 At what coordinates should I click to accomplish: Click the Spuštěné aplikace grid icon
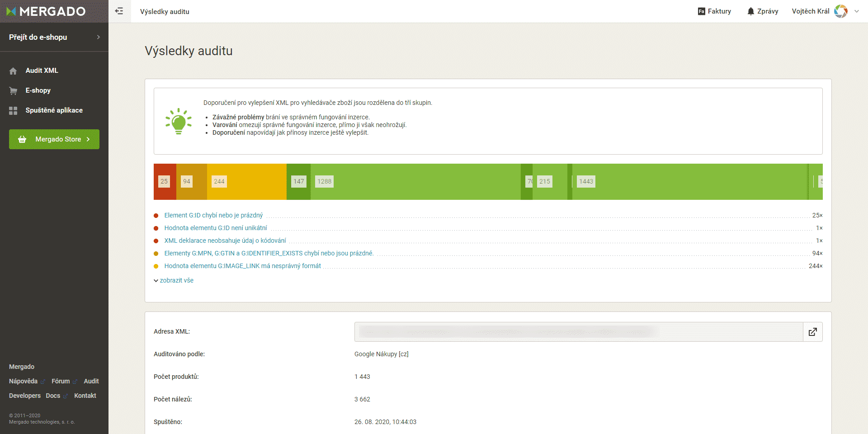pyautogui.click(x=13, y=111)
